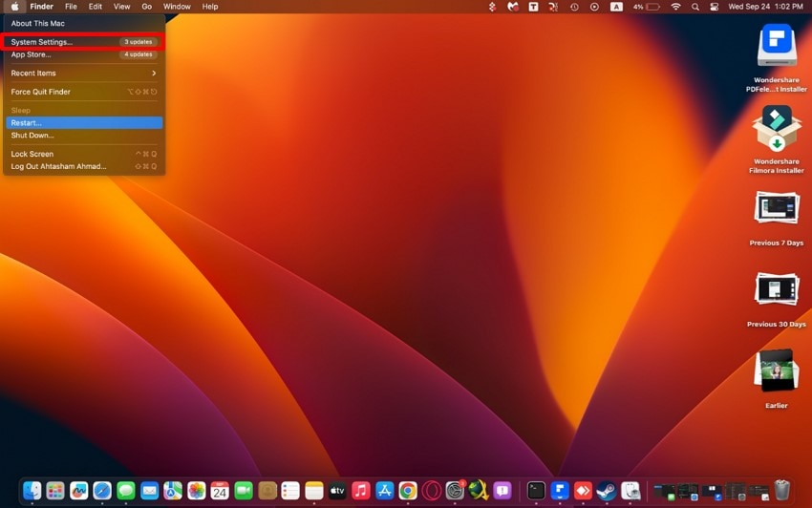The height and width of the screenshot is (508, 812).
Task: Open Wi-Fi status in menu bar
Action: pyautogui.click(x=675, y=7)
